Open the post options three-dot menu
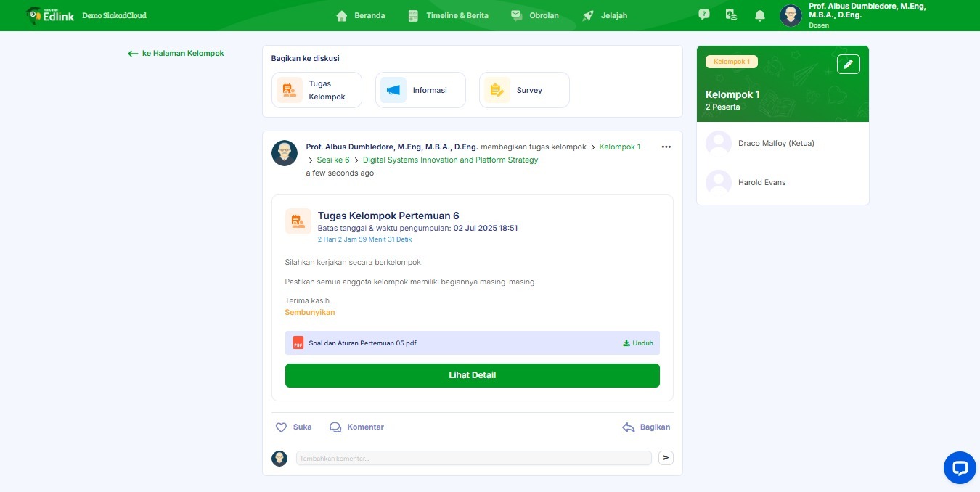Viewport: 980px width, 492px height. [666, 147]
